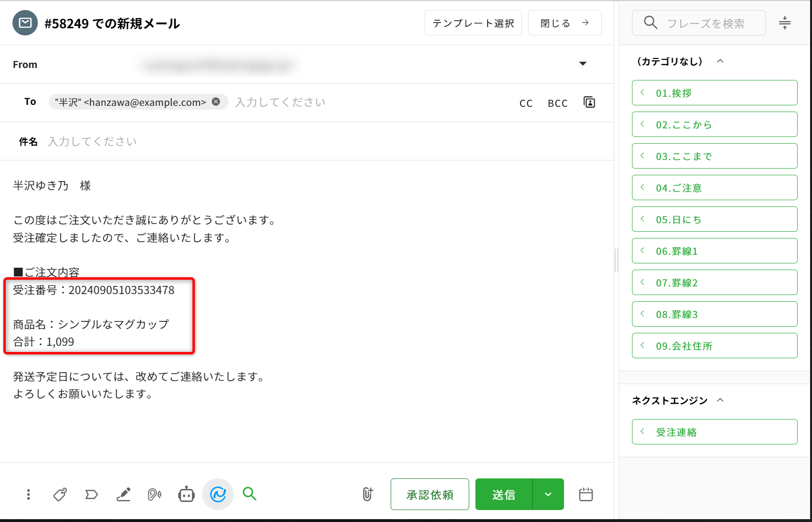Open the AI robot assistant icon
812x522 pixels.
(x=186, y=494)
